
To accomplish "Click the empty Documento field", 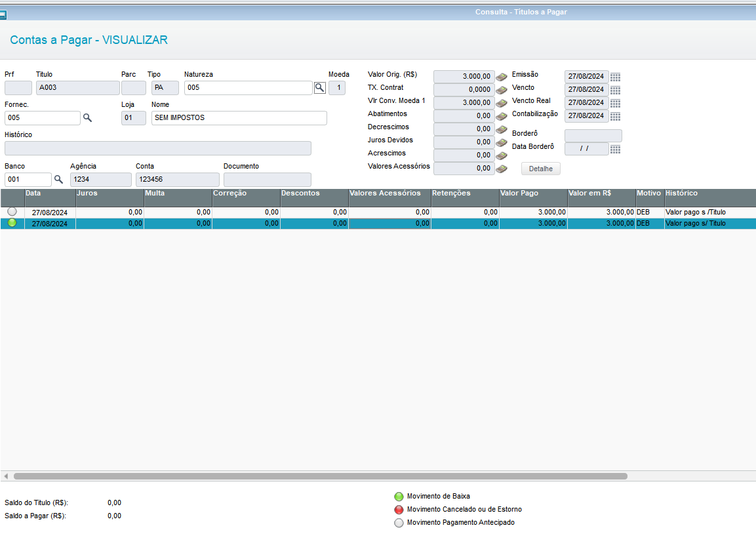I will pos(267,180).
